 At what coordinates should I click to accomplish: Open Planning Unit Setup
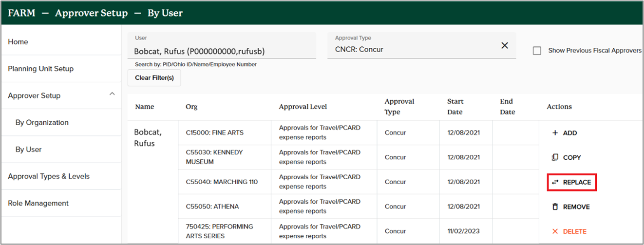[x=40, y=69]
